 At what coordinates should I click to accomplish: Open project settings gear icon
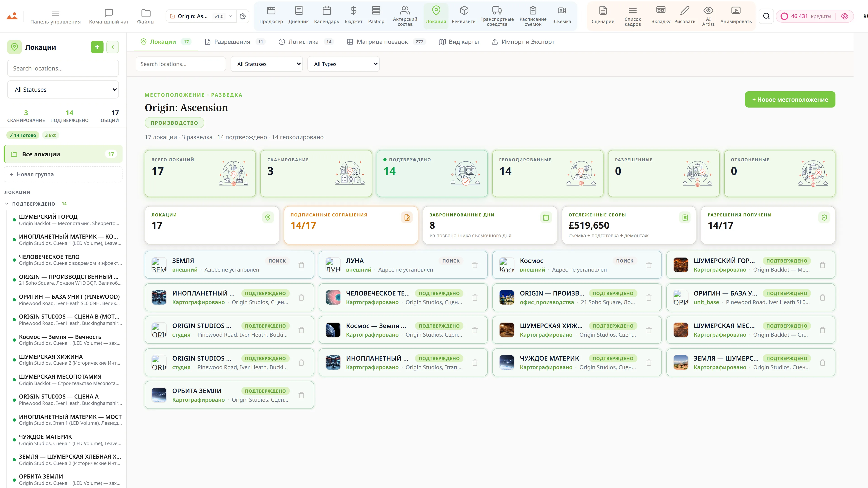[243, 16]
